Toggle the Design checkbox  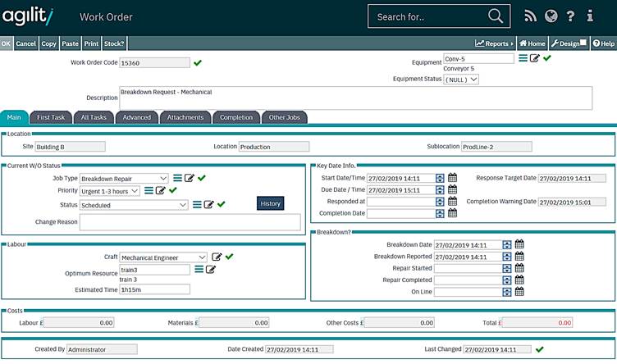coord(583,43)
